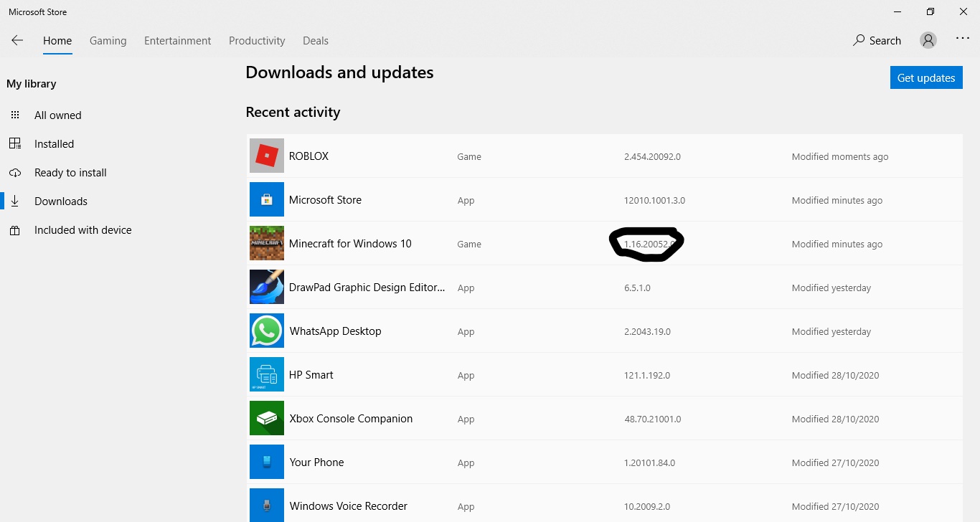Click the Windows Voice Recorder icon

point(267,505)
